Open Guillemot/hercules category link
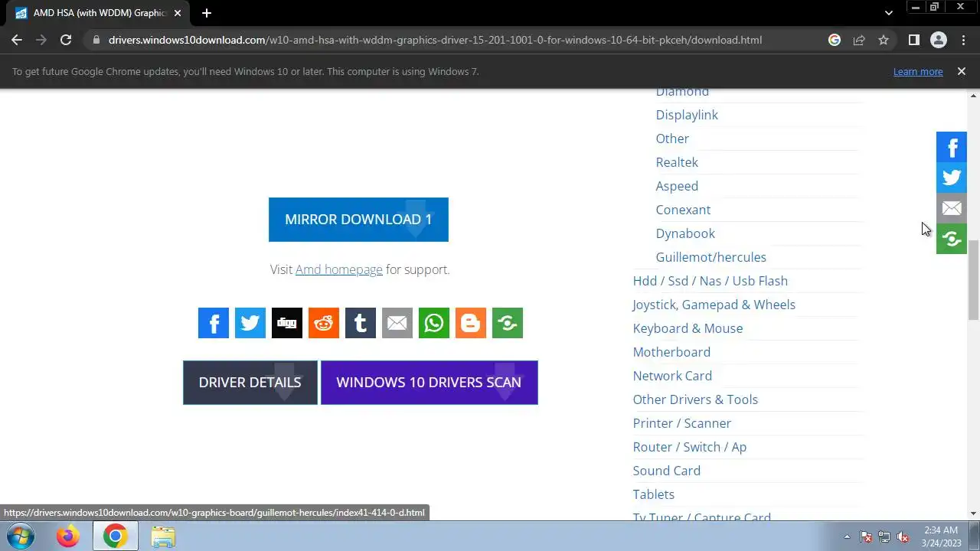Screen dimensions: 980x551 point(711,257)
